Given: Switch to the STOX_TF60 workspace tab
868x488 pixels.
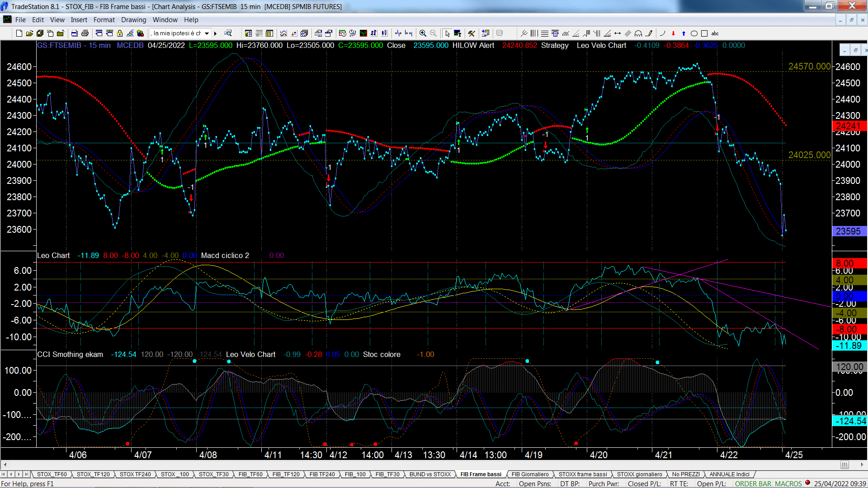Looking at the screenshot, I should click(x=52, y=474).
